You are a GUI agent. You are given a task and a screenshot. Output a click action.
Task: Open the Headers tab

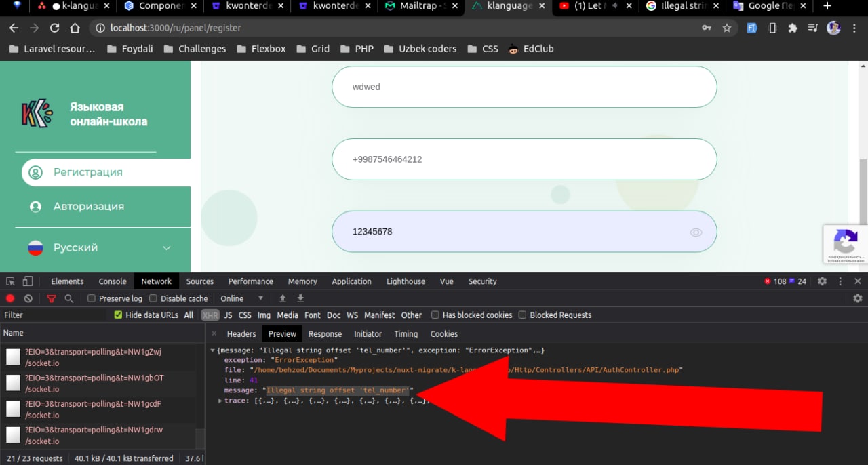click(x=241, y=333)
